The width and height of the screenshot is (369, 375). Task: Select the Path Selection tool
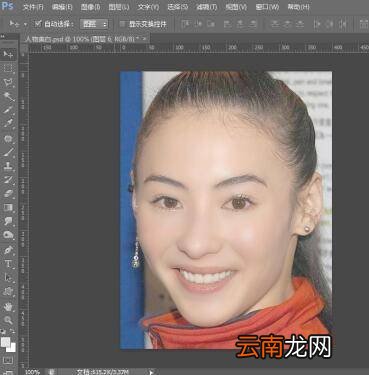pos(8,277)
